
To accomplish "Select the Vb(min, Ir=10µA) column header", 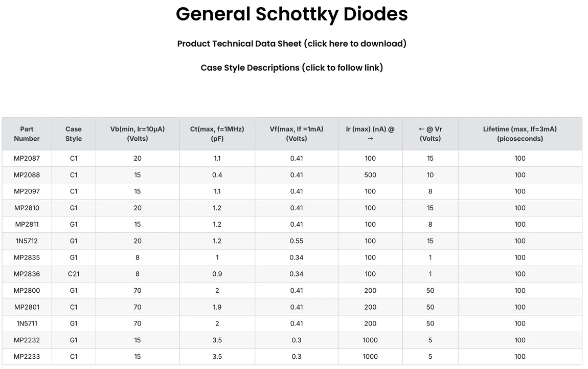I will pyautogui.click(x=138, y=134).
